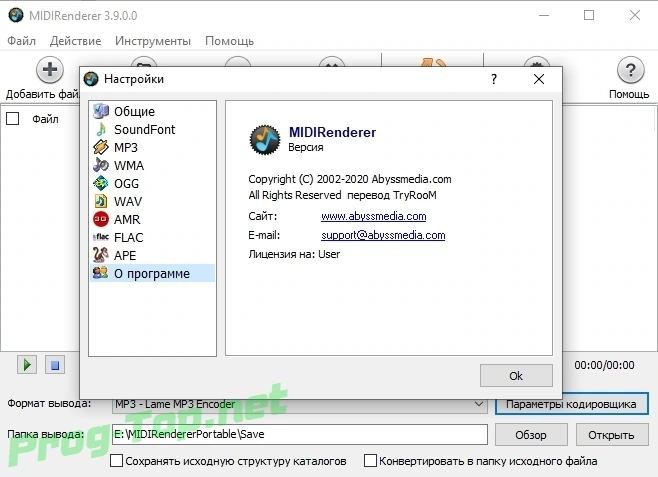The height and width of the screenshot is (477, 658).
Task: Click the Папка вывода path field
Action: (300, 434)
